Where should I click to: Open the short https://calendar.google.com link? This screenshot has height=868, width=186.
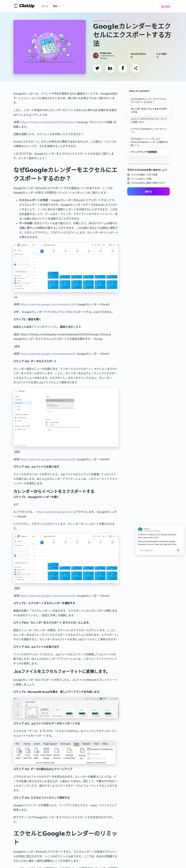click(x=54, y=512)
